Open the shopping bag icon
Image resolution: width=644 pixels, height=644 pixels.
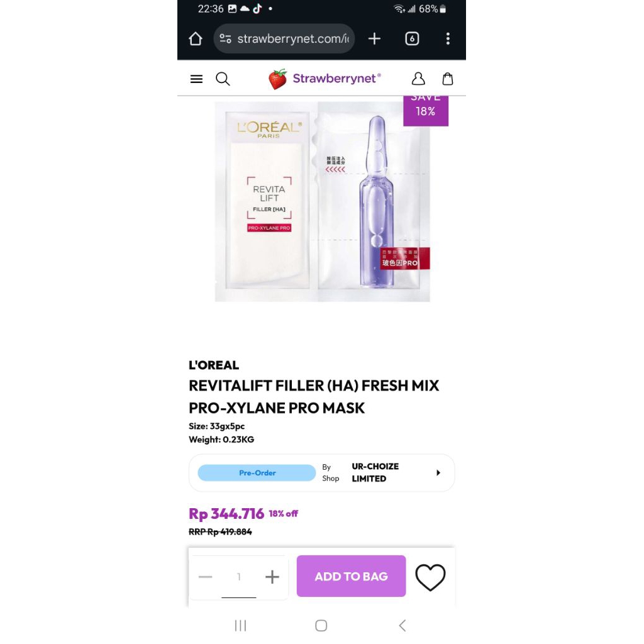pos(447,79)
